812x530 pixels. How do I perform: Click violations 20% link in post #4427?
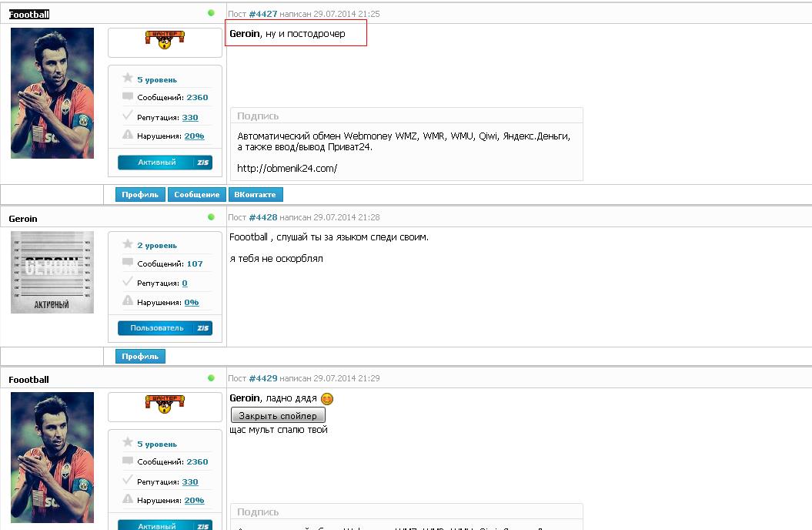tap(194, 136)
